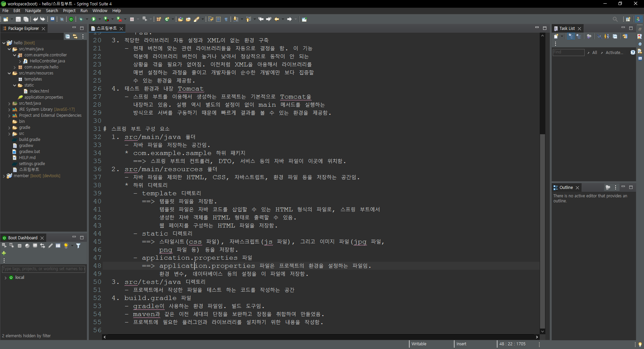Click the Debug bug icon in the main toolbar
Viewport: 644px width, 349px height.
click(x=81, y=19)
